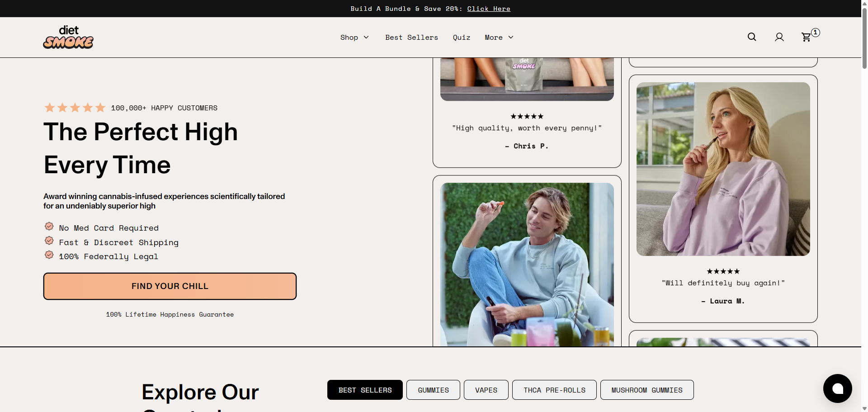Open the search magnifier icon
The image size is (868, 412).
[752, 37]
